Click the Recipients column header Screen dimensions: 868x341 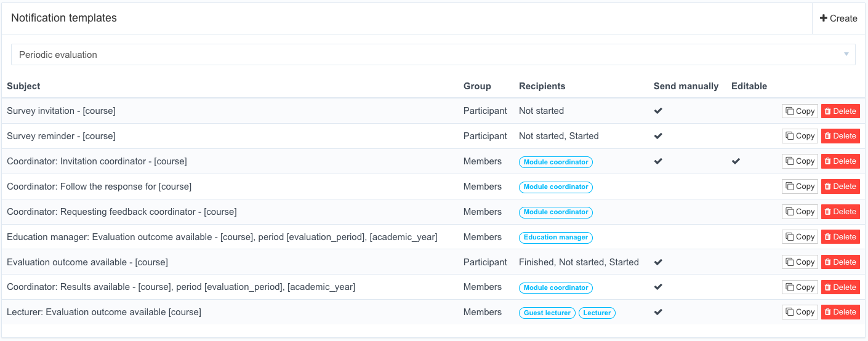pyautogui.click(x=542, y=86)
